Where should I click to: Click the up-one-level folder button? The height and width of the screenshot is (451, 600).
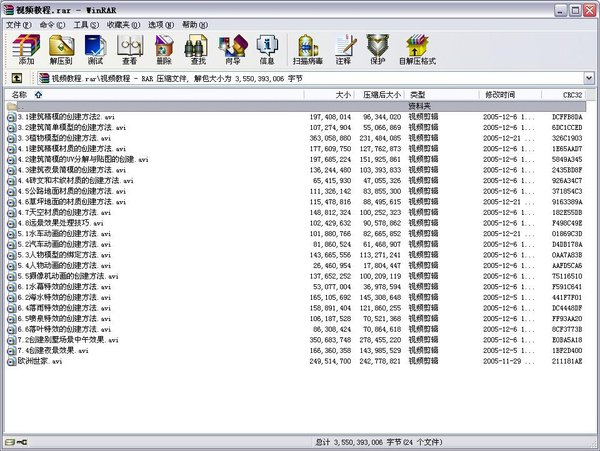tap(17, 77)
